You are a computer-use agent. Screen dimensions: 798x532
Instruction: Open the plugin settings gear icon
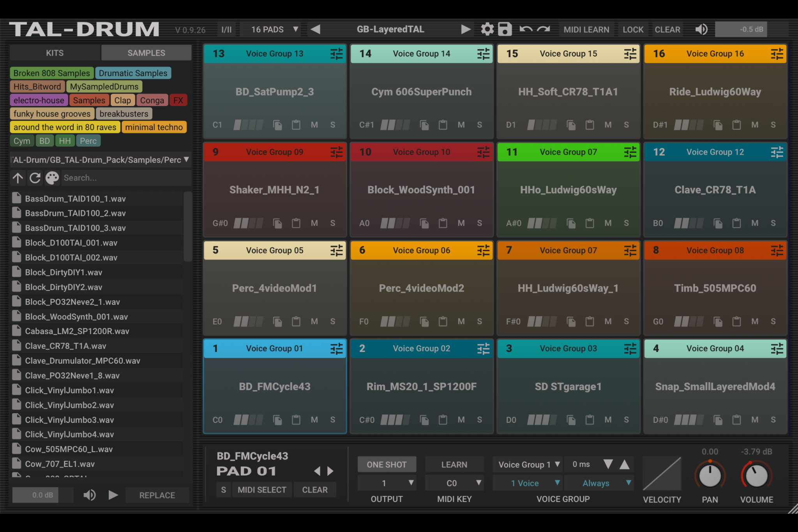[x=487, y=29]
